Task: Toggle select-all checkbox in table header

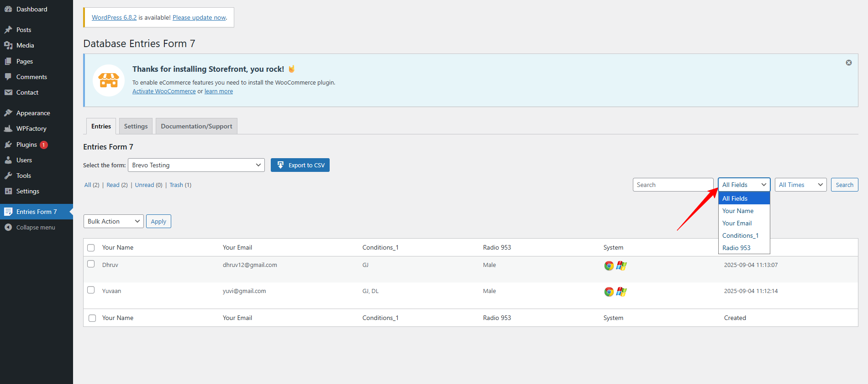Action: (x=91, y=248)
